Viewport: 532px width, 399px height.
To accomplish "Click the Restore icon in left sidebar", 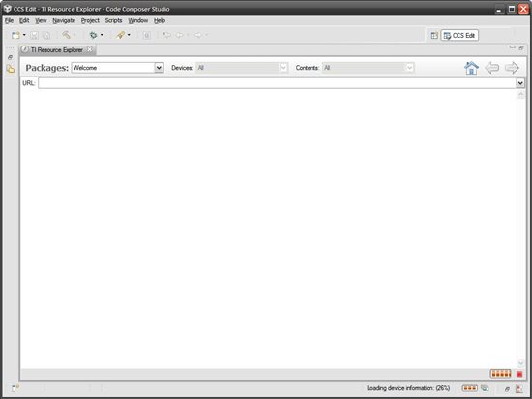I will pyautogui.click(x=11, y=57).
